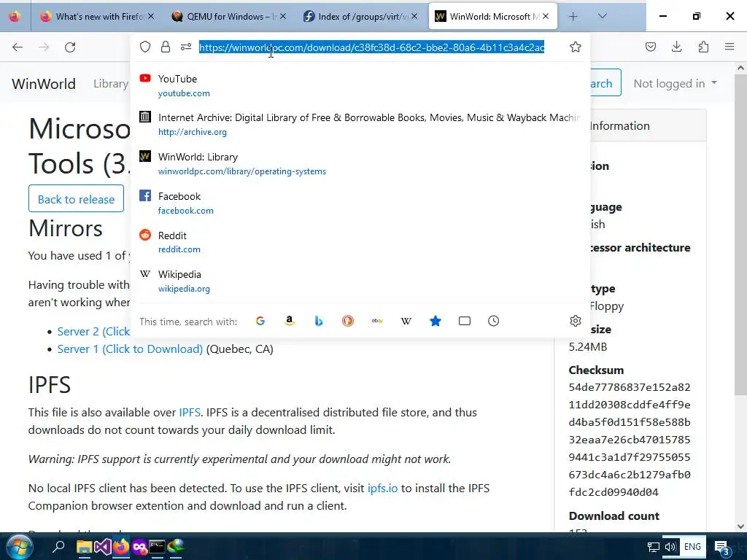
Task: Open Windows Start orb
Action: pyautogui.click(x=20, y=547)
